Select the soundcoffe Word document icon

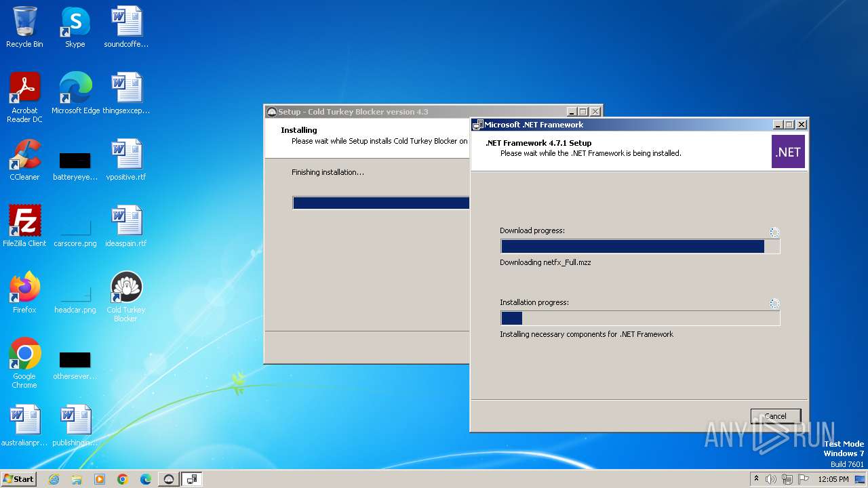(126, 27)
